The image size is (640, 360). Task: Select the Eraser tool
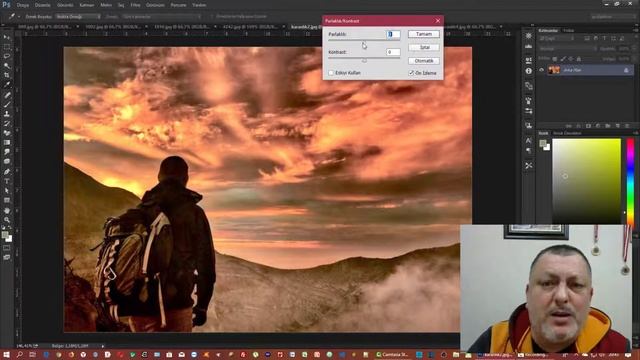click(7, 133)
